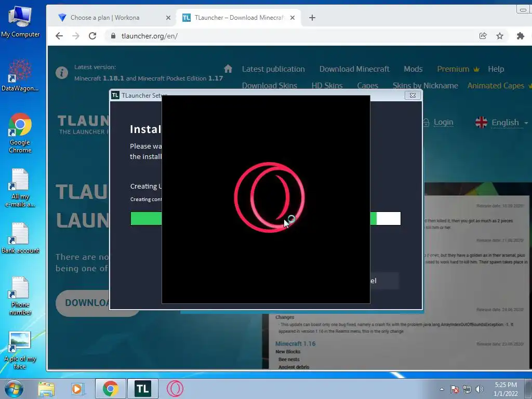Open Mods menu item
This screenshot has width=532, height=399.
click(x=413, y=69)
